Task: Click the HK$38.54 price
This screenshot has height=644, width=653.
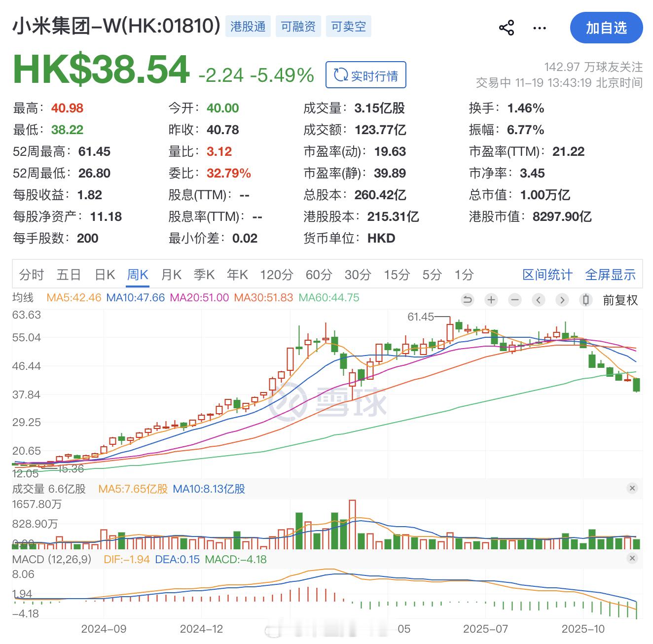Action: (101, 70)
